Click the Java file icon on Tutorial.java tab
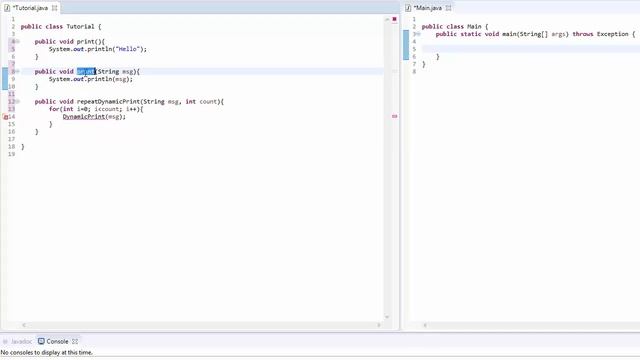 pyautogui.click(x=7, y=8)
